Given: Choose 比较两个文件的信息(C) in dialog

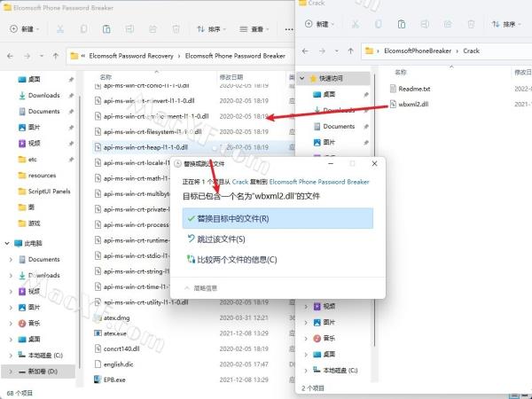Looking at the screenshot, I should click(232, 260).
